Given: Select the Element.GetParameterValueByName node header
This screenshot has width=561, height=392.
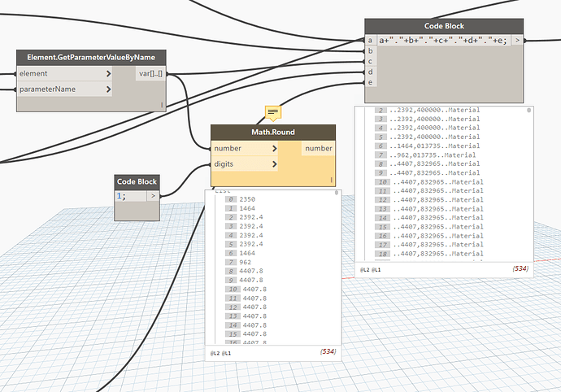Looking at the screenshot, I should (91, 57).
